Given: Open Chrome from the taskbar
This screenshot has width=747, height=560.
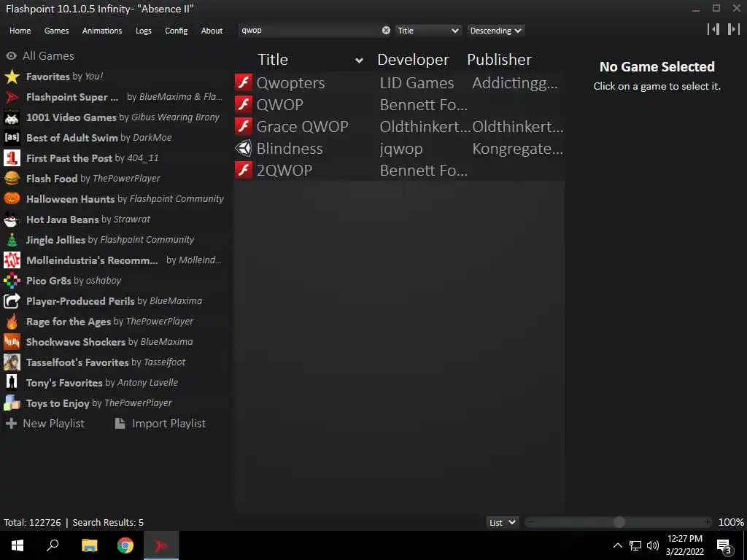Looking at the screenshot, I should click(125, 545).
